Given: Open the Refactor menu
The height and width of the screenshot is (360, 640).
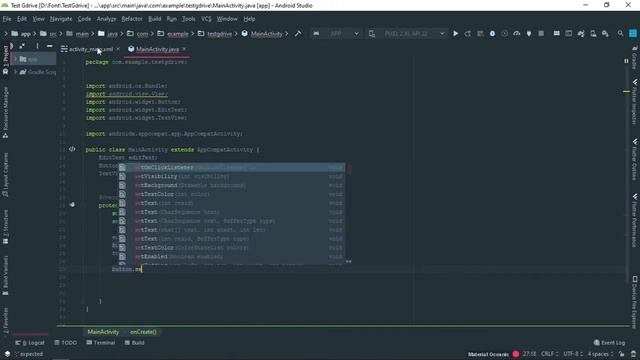Looking at the screenshot, I should (132, 19).
